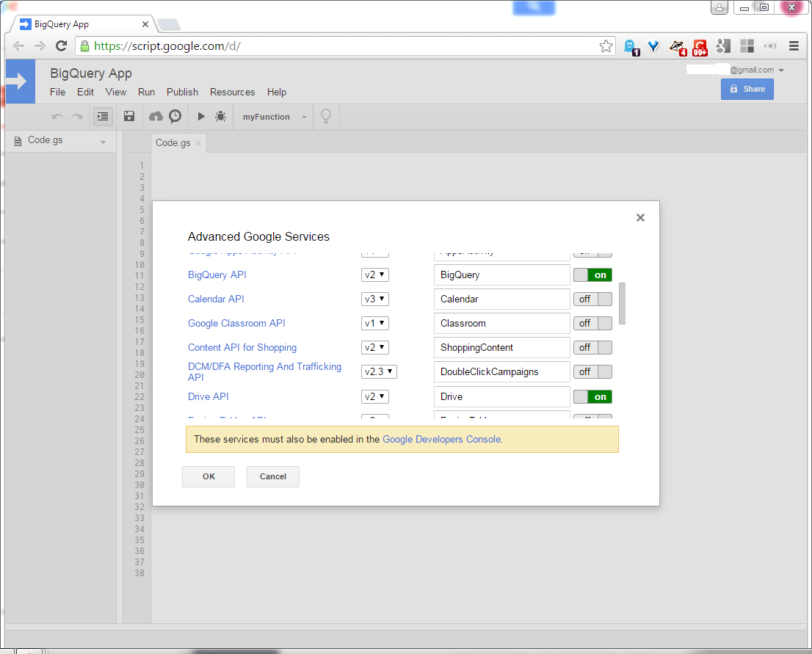Open DCM/DFA v2.3 version dropdown
The height and width of the screenshot is (654, 812).
coord(379,372)
